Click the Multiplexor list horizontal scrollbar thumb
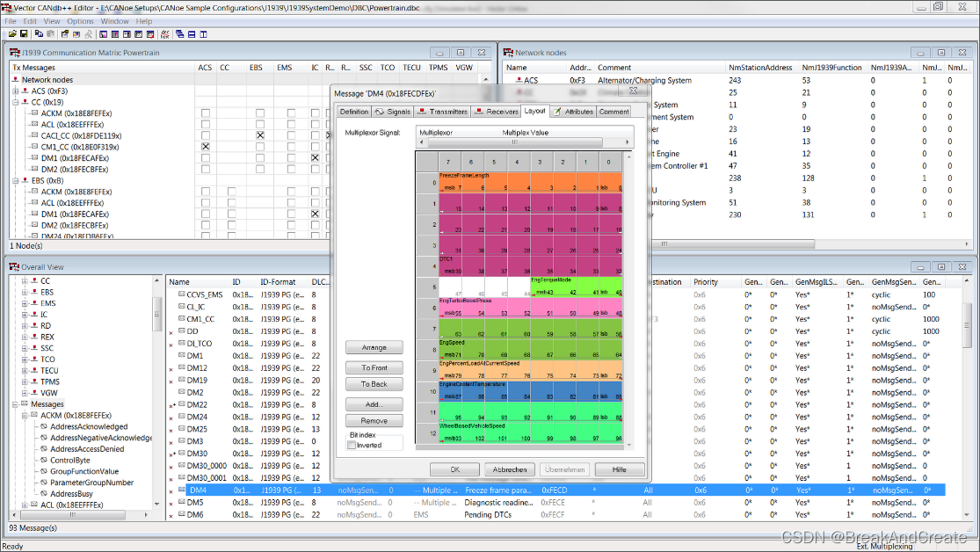Screen dimensions: 980x552 coord(514,142)
